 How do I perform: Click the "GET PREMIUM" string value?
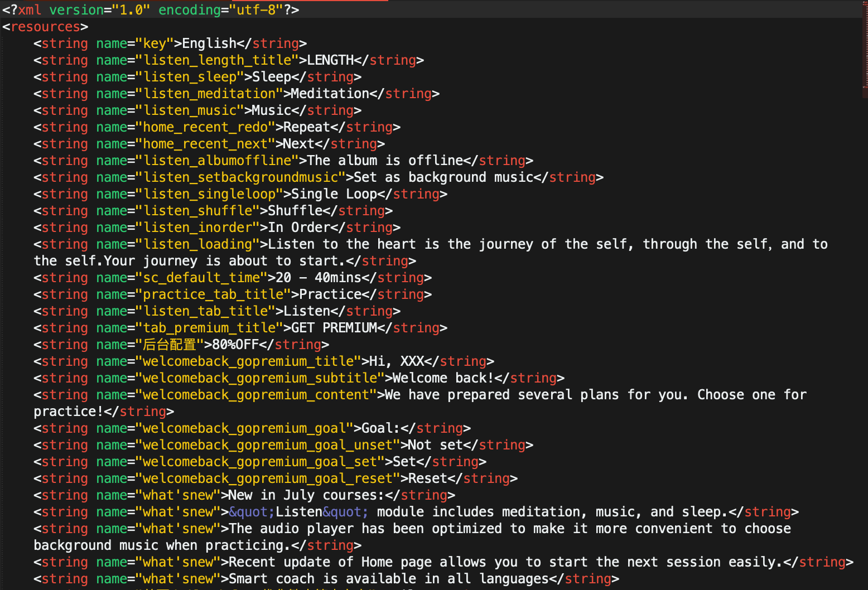click(x=334, y=328)
